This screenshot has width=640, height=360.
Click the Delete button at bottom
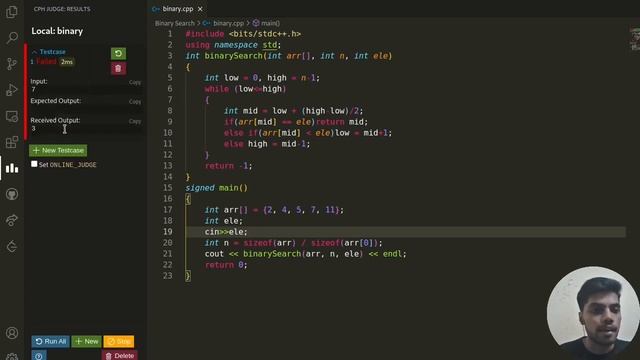(x=120, y=356)
